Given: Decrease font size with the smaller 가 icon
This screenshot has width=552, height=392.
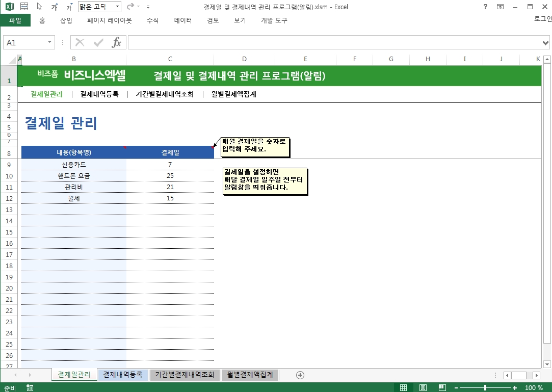Looking at the screenshot, I should point(69,7).
